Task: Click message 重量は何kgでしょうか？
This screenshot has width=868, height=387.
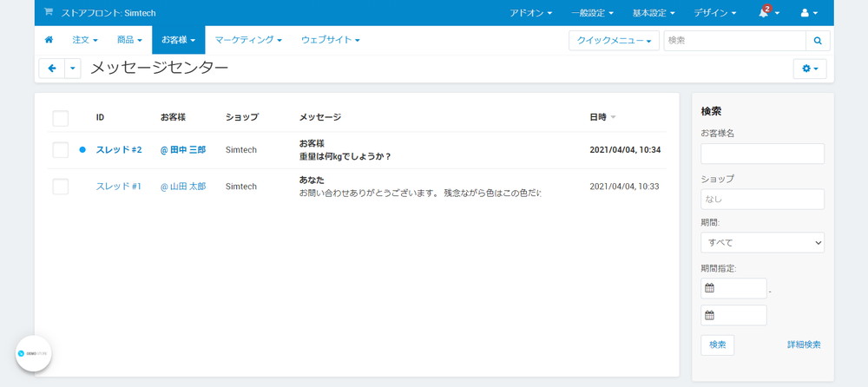Action: (345, 157)
